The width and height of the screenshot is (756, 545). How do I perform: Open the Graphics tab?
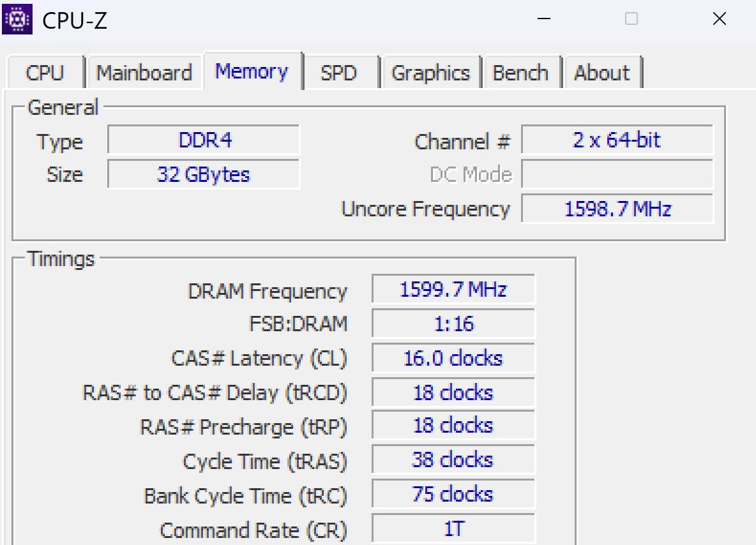click(432, 72)
